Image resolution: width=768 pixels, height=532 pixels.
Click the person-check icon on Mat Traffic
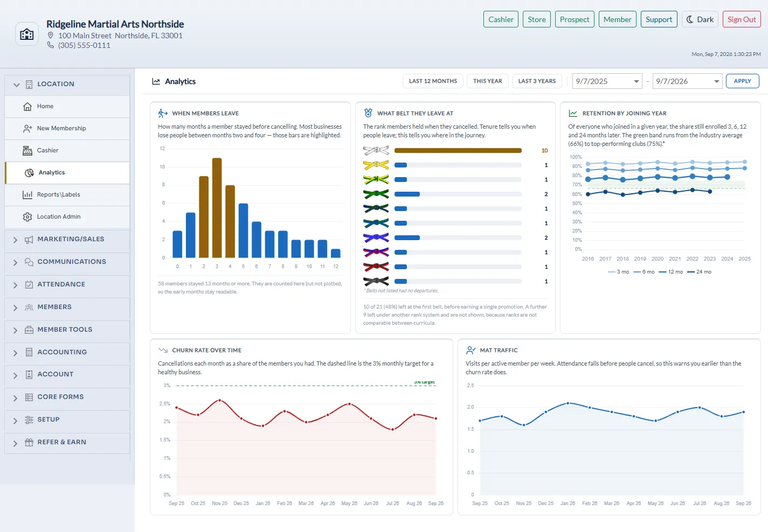[471, 350]
